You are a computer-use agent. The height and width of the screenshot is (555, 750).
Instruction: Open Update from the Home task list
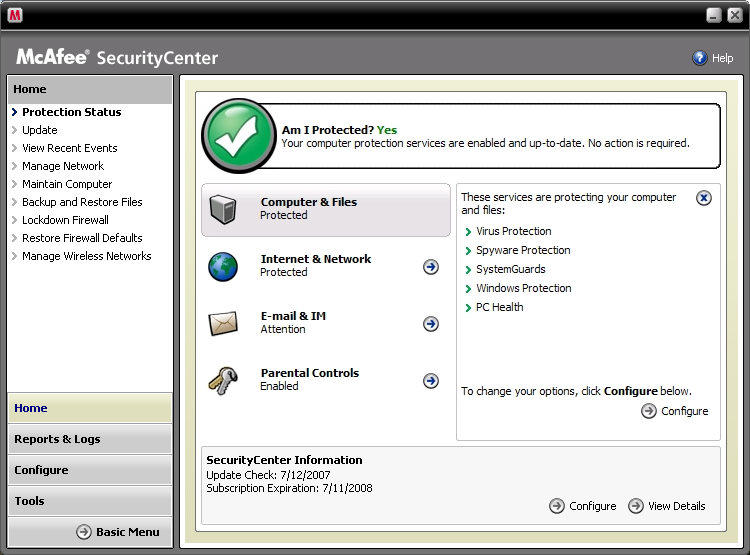(x=40, y=130)
